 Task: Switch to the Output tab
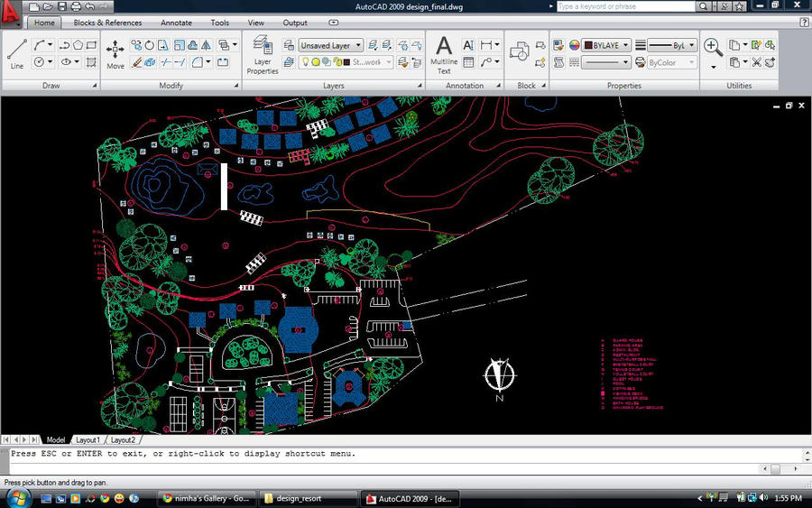pyautogui.click(x=295, y=23)
